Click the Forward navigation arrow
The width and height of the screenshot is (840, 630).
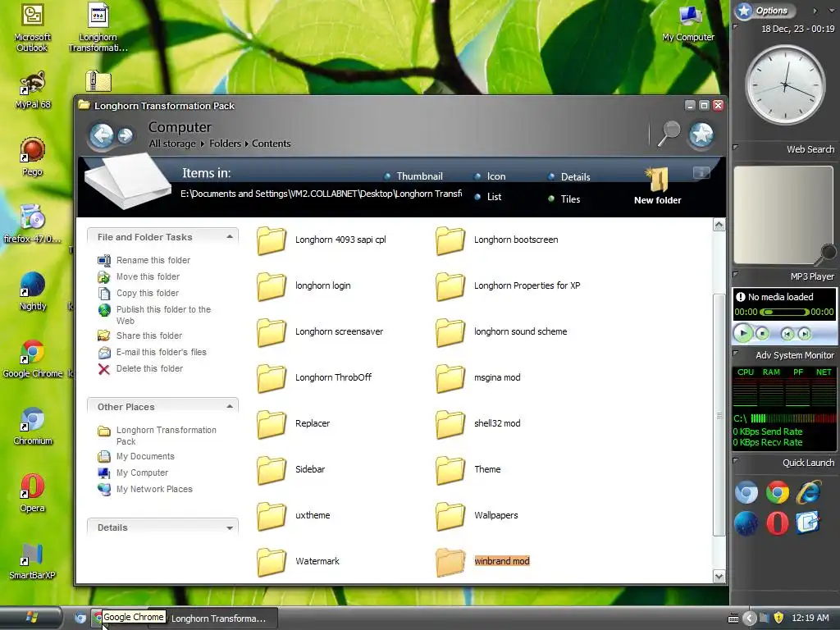[x=126, y=136]
